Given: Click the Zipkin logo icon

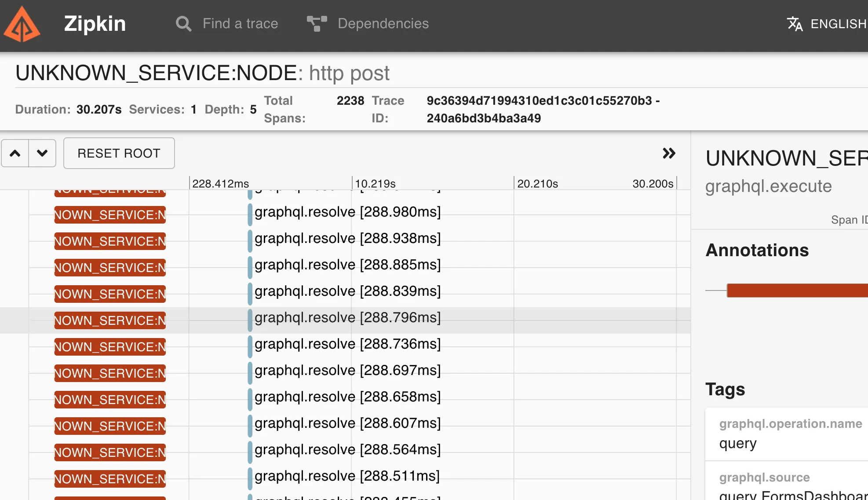Looking at the screenshot, I should coord(22,25).
